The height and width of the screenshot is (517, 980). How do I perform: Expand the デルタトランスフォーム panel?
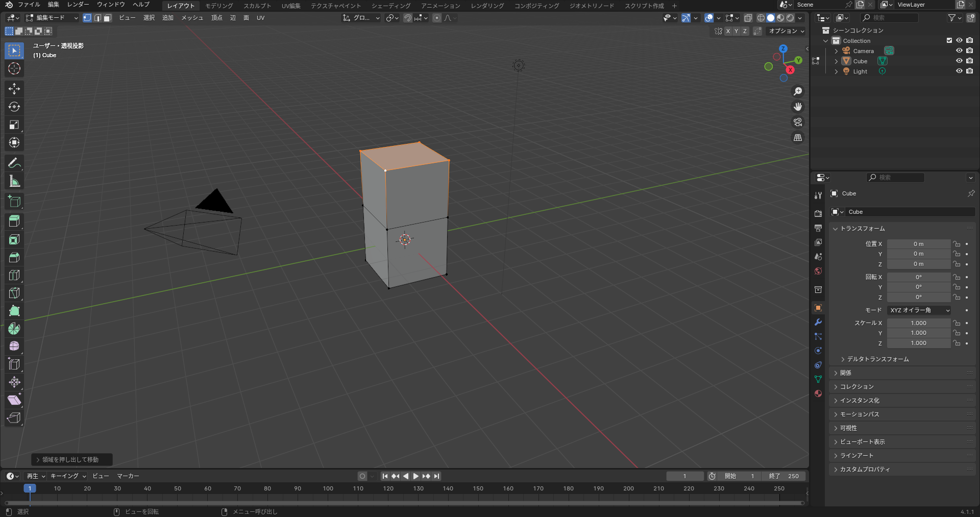pos(877,359)
